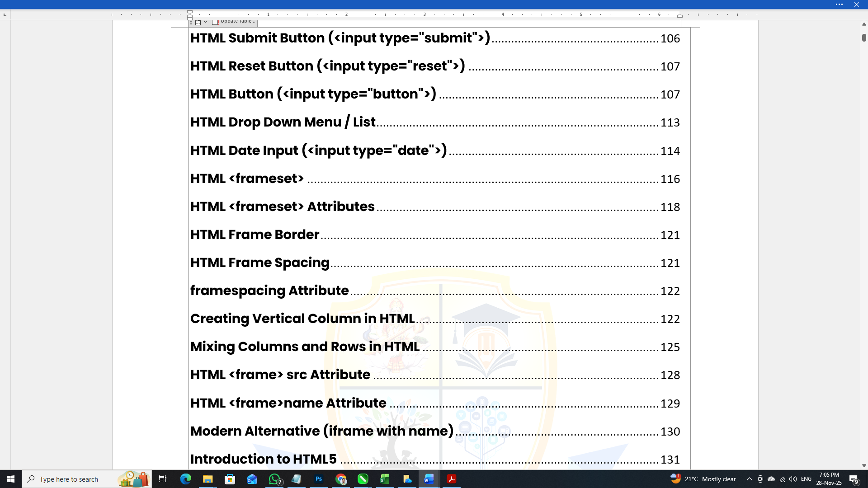The image size is (868, 488).
Task: Open the Table of Contents dropdown arrow
Action: (205, 22)
